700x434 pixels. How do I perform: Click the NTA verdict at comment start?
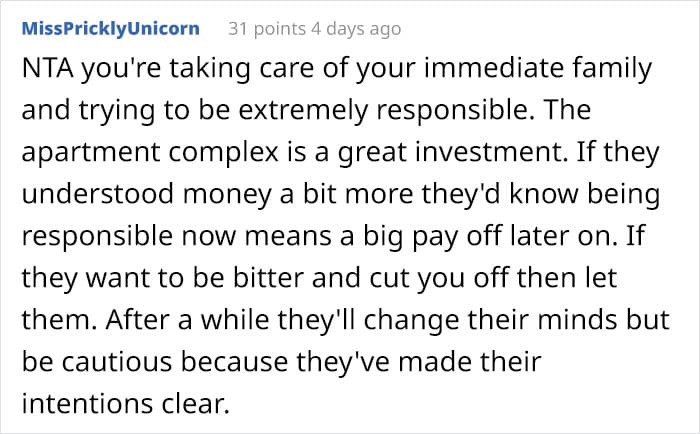point(47,69)
